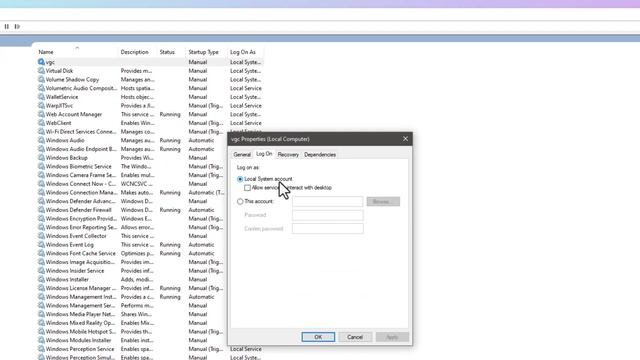Click the WalletService gear icon
640x360 pixels.
click(x=41, y=97)
